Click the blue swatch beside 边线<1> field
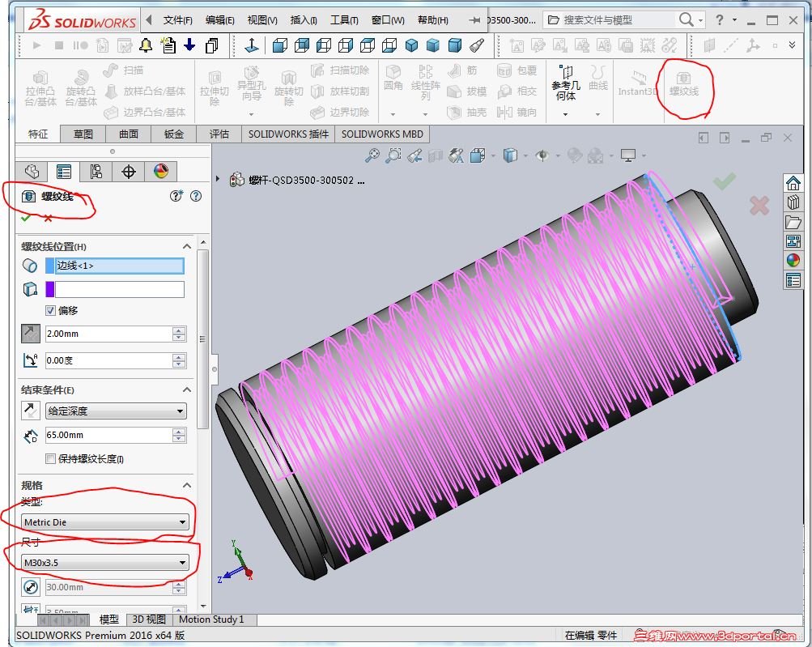This screenshot has width=812, height=647. point(49,266)
